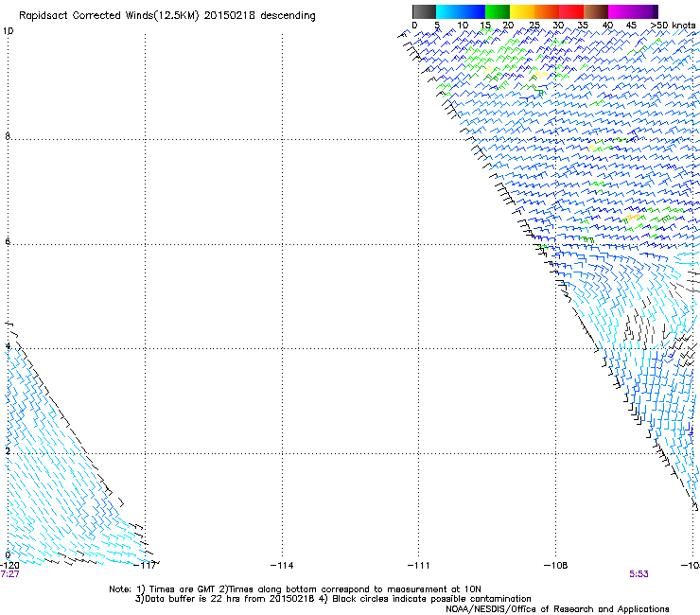700x615 pixels.
Task: Click the chart title 'Rapidscat Corrected Winds(12.5KM)'
Action: pos(109,16)
